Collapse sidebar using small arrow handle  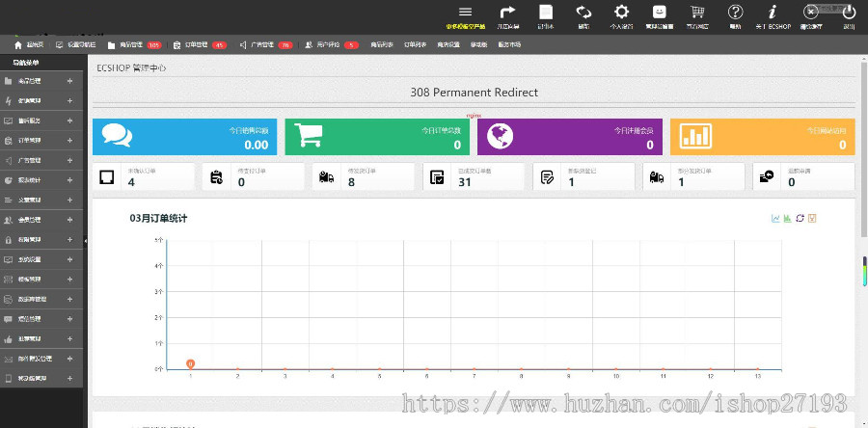pyautogui.click(x=85, y=241)
